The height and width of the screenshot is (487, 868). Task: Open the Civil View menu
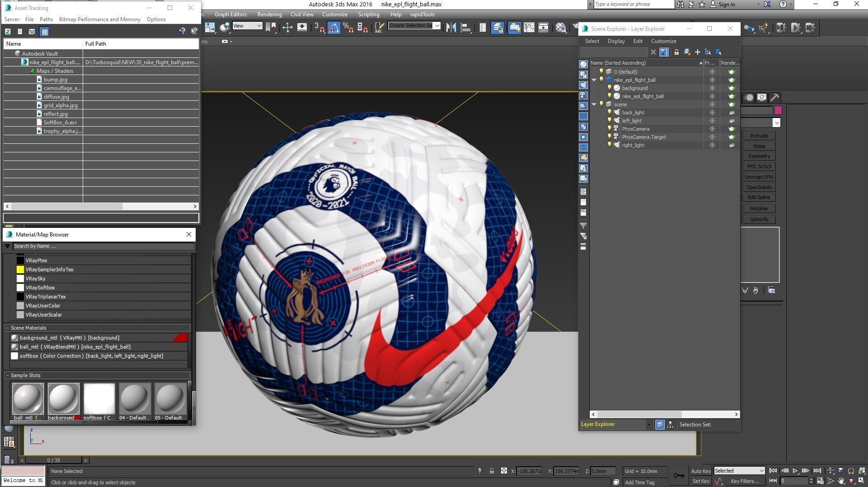[x=302, y=14]
